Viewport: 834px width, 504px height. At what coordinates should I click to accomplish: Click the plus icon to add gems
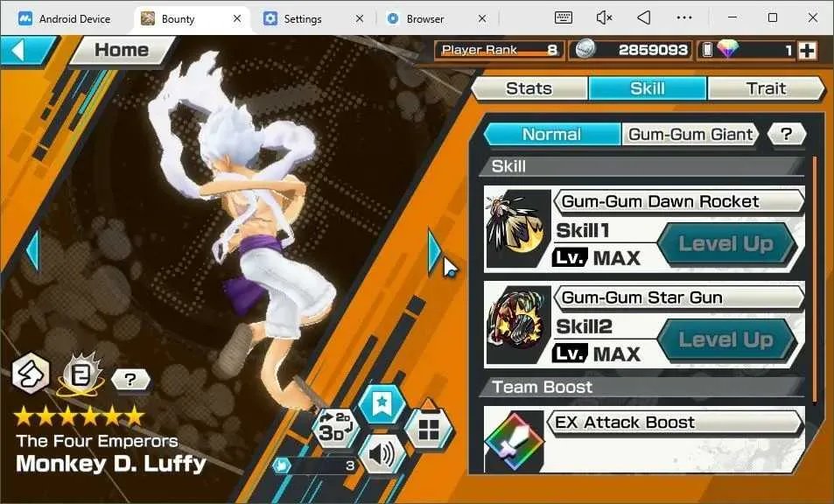click(808, 51)
